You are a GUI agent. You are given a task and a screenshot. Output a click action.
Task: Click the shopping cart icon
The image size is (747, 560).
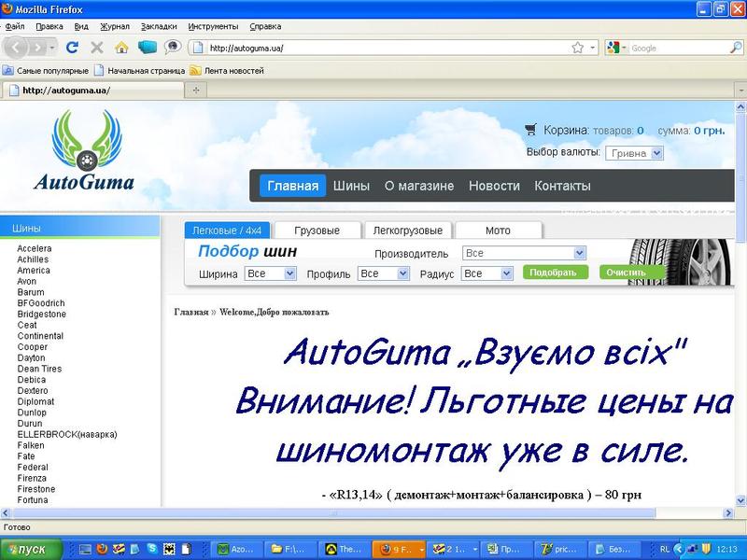point(531,130)
